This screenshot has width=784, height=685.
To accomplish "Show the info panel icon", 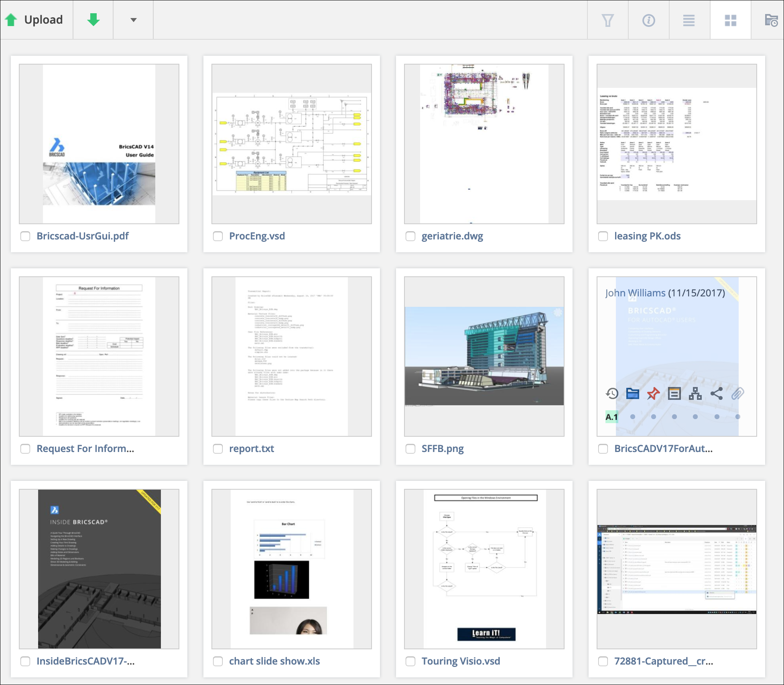I will (649, 20).
